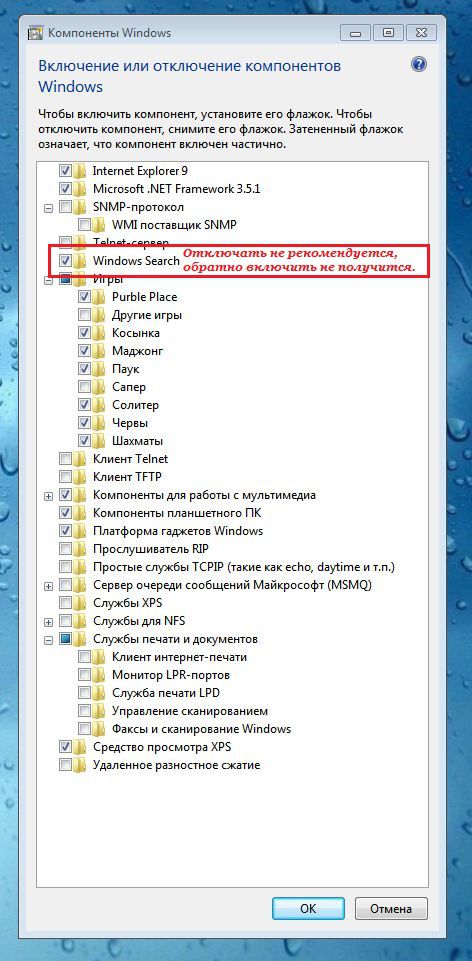Collapse the Службы печати и документов node

pos(48,640)
